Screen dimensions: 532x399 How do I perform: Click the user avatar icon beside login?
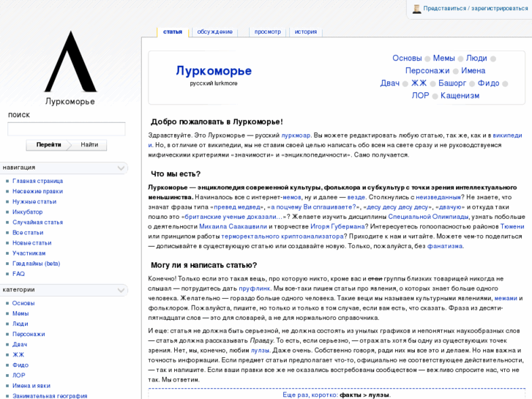click(x=416, y=9)
